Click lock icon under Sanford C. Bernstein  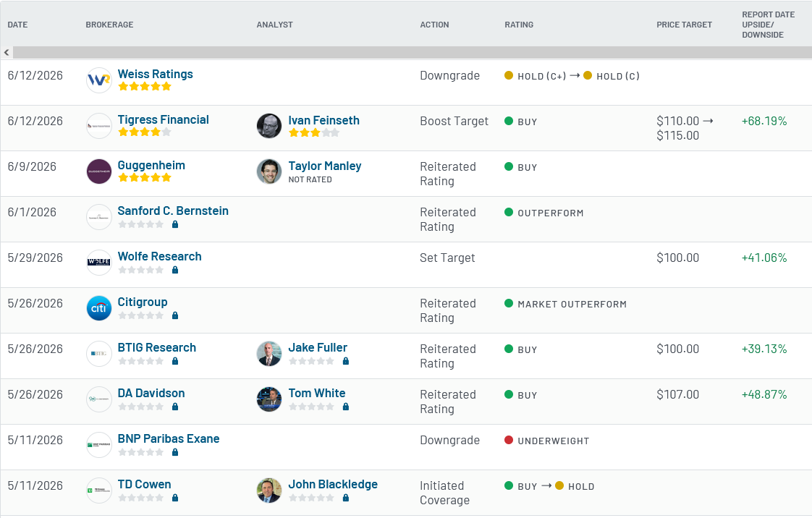tap(175, 224)
